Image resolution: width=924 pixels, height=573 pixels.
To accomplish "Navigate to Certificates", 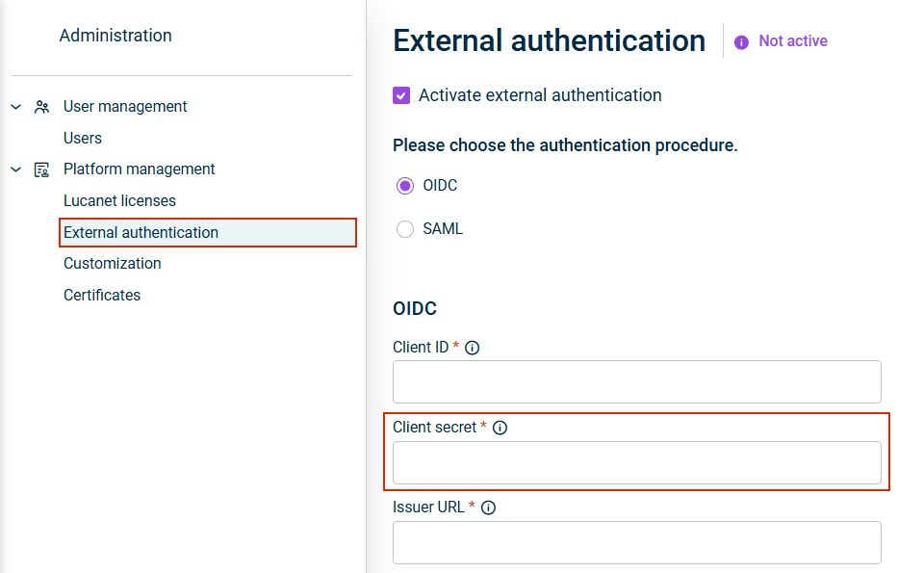I will tap(102, 295).
